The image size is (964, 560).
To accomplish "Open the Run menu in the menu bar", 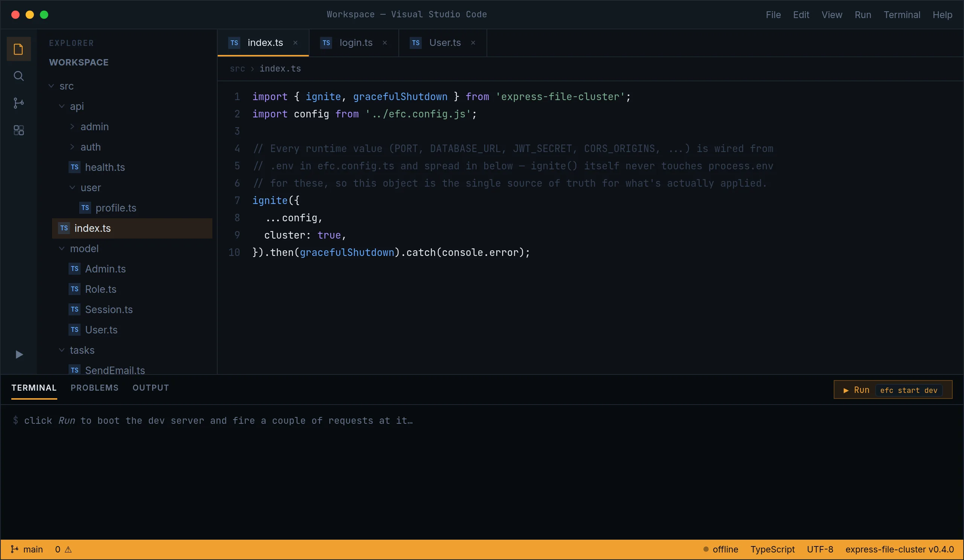I will [x=863, y=15].
